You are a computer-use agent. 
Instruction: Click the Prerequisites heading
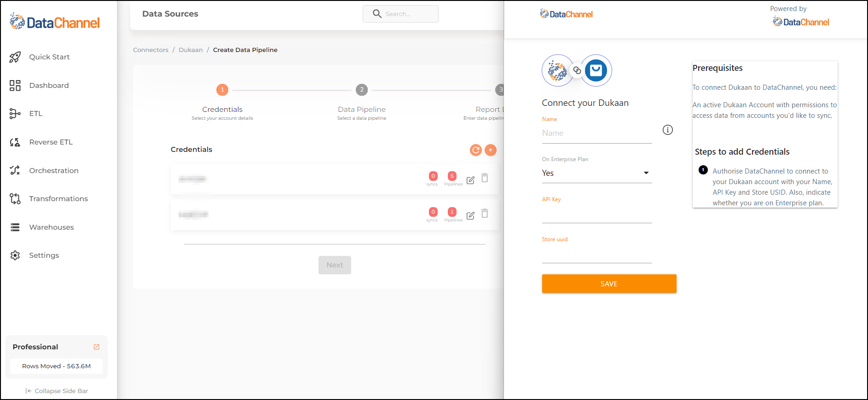coord(718,68)
